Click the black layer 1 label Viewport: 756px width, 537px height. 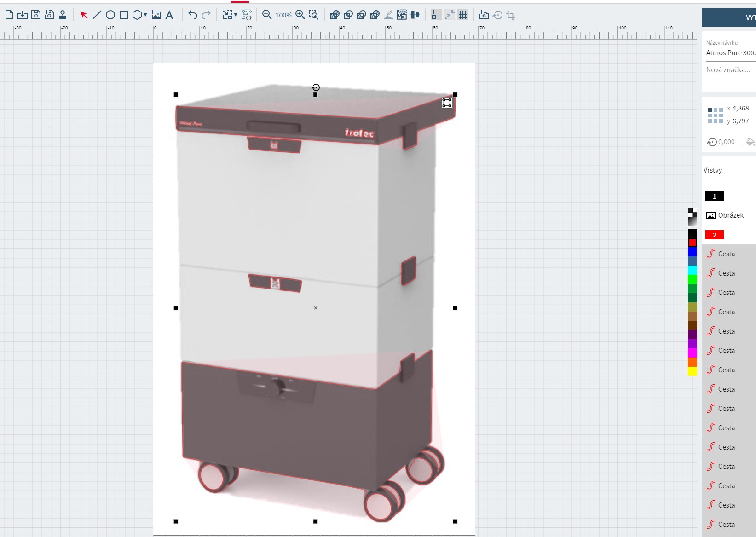coord(714,196)
